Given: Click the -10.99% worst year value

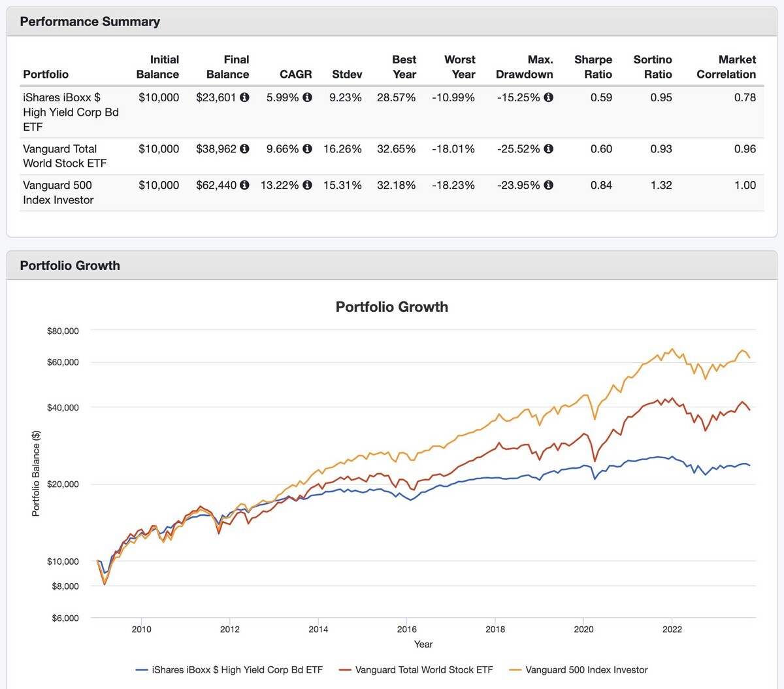Looking at the screenshot, I should tap(453, 97).
